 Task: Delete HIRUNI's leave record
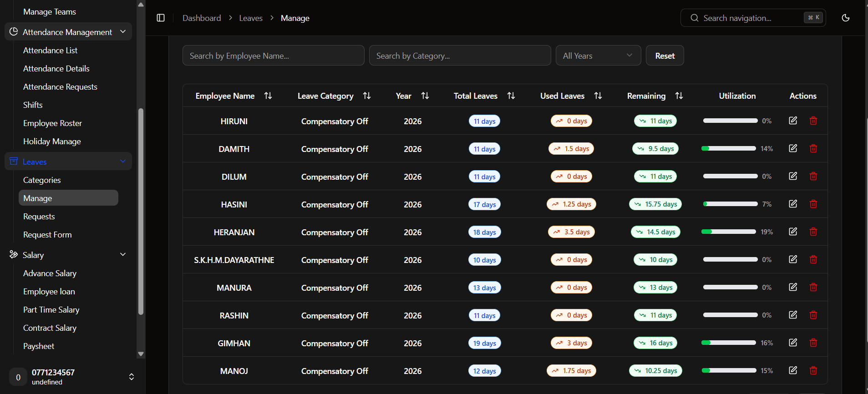(813, 121)
